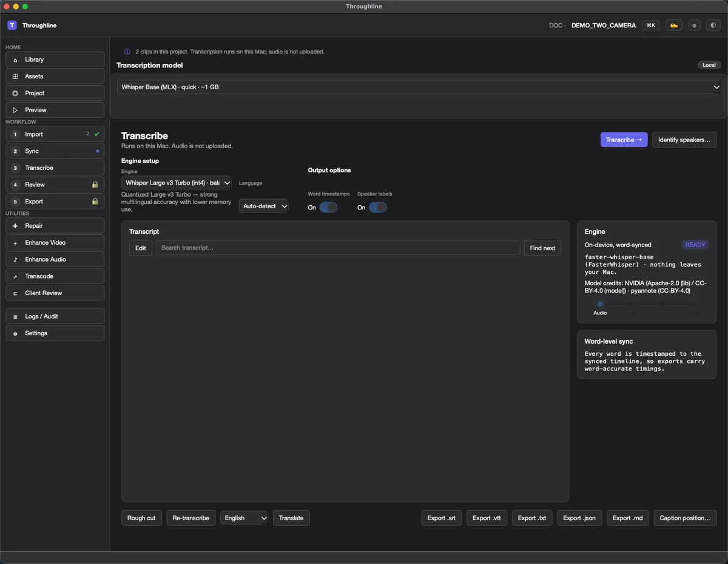This screenshot has height=564, width=728.
Task: Open Client Review via its bracket icon
Action: tap(15, 293)
